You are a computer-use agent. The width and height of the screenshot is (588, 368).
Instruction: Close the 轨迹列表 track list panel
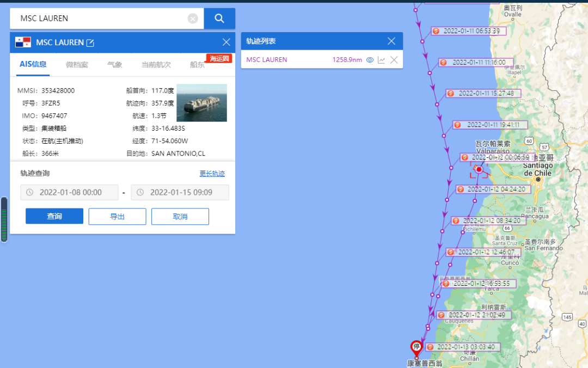[x=391, y=41]
